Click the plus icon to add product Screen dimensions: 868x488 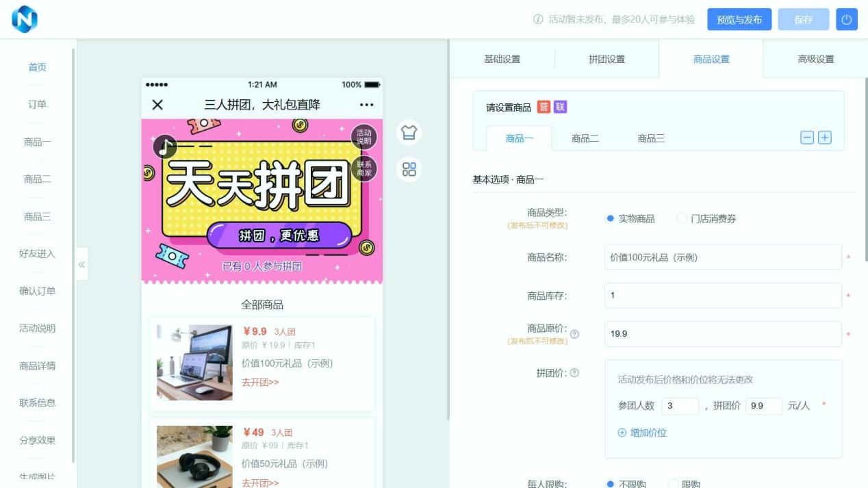pyautogui.click(x=825, y=138)
